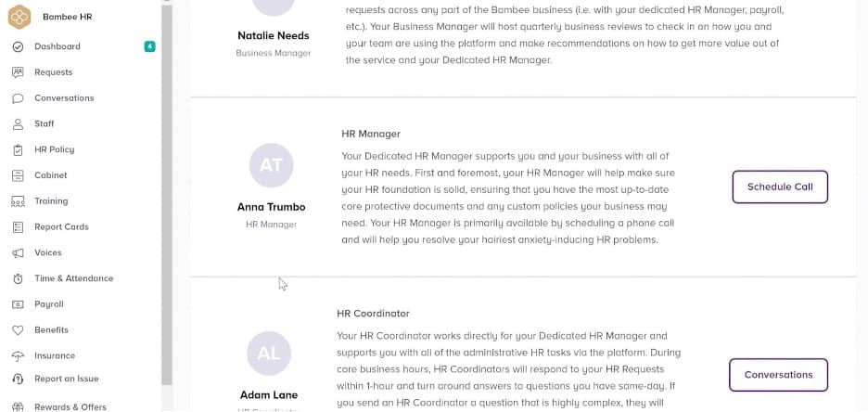Click the Staff person icon
868x412 pixels.
[x=18, y=123]
